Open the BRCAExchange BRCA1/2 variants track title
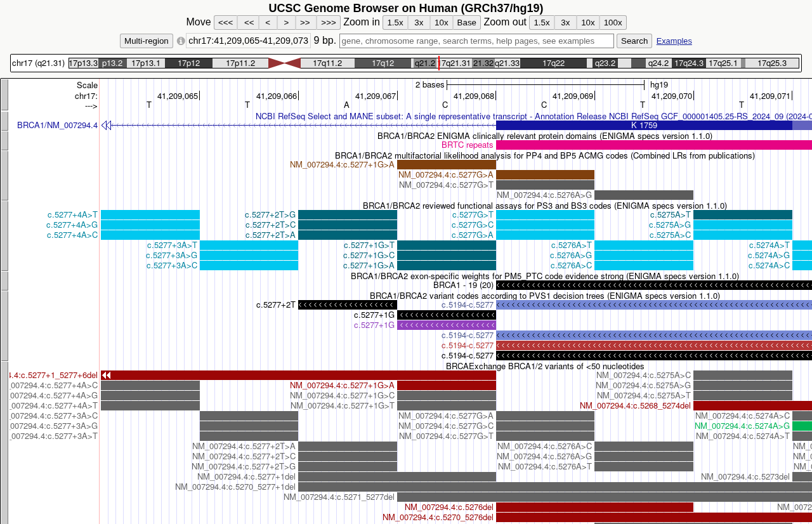The width and height of the screenshot is (812, 524). pos(545,366)
